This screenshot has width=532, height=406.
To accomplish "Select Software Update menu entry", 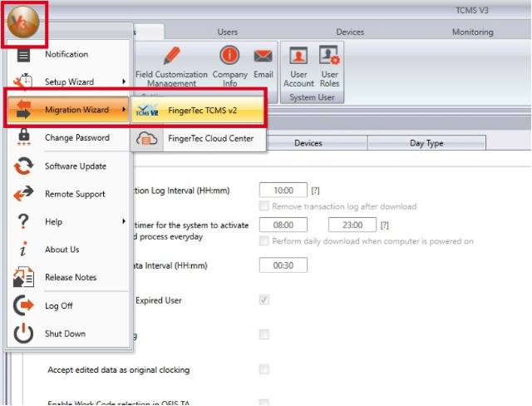I will coord(68,166).
